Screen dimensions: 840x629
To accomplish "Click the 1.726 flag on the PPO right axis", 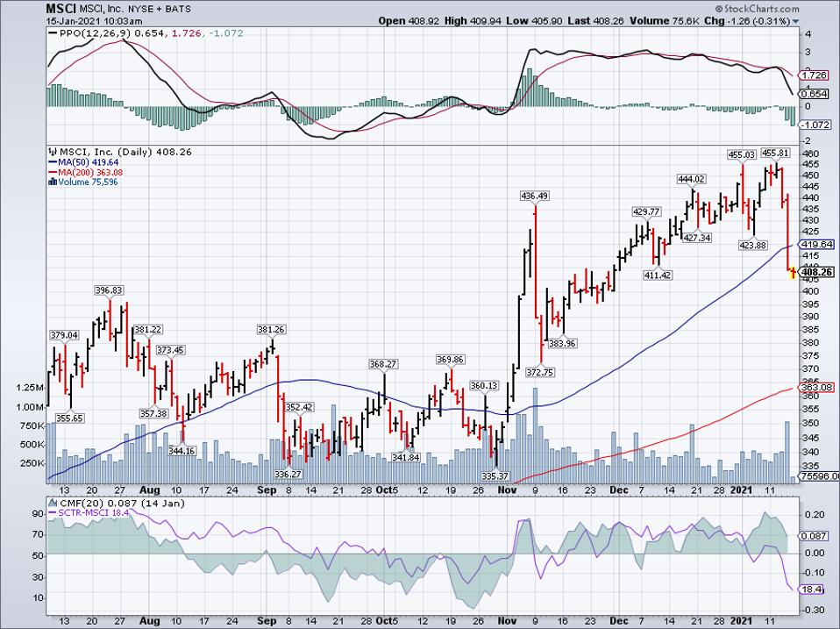I will pyautogui.click(x=815, y=75).
